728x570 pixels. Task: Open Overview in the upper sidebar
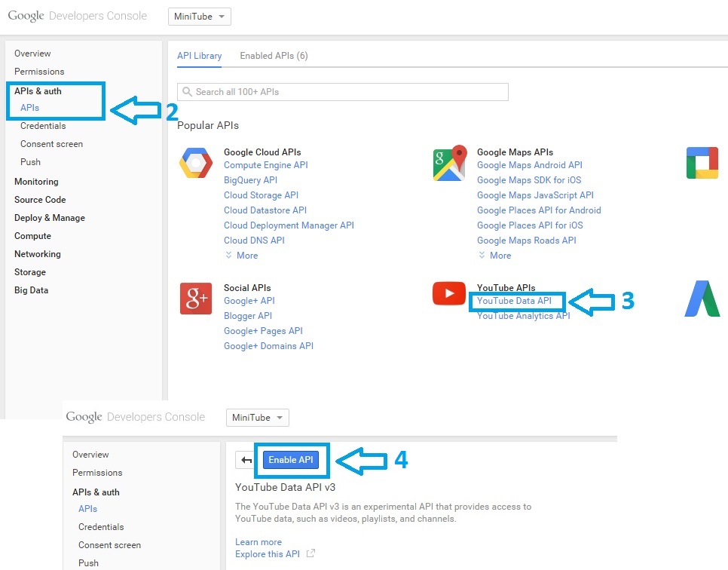(x=32, y=54)
